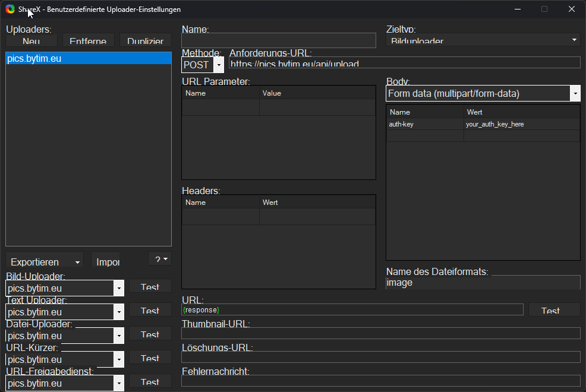The width and height of the screenshot is (586, 392).
Task: Click Test button for Bild-Uploader
Action: pyautogui.click(x=150, y=286)
